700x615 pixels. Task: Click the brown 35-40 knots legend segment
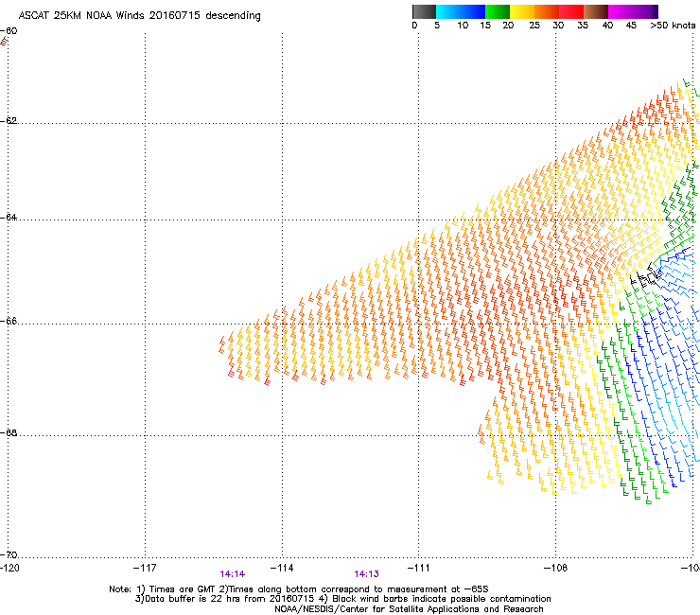click(x=596, y=11)
